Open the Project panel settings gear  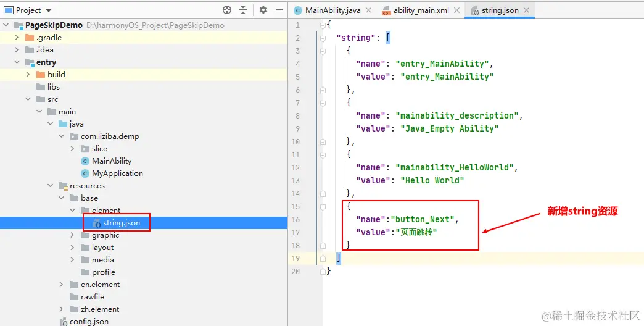pos(263,10)
